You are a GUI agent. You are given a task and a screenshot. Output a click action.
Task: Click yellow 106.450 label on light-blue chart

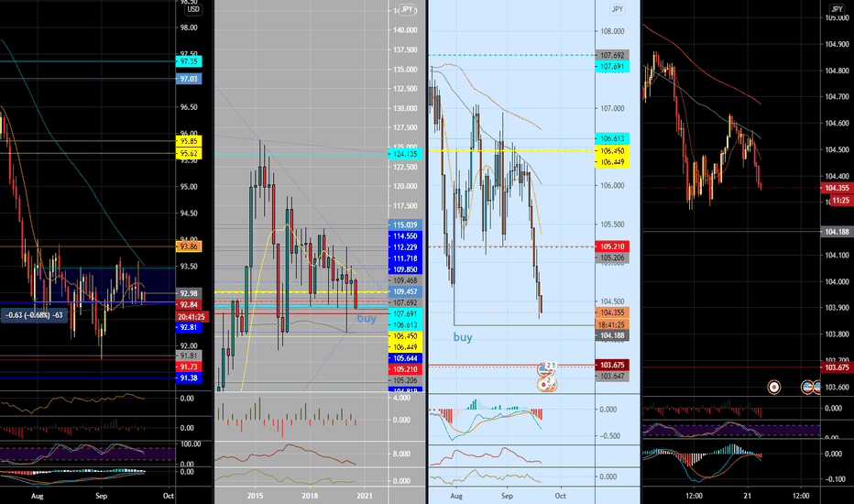(612, 151)
